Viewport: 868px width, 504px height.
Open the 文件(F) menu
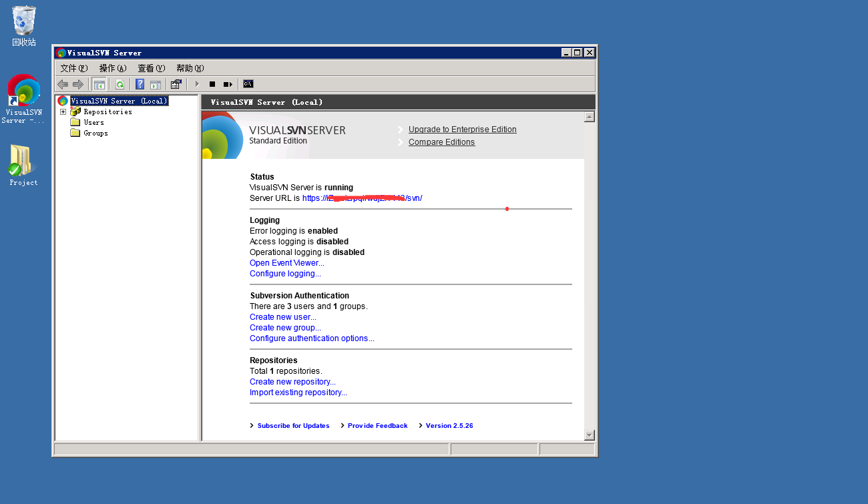(x=74, y=68)
